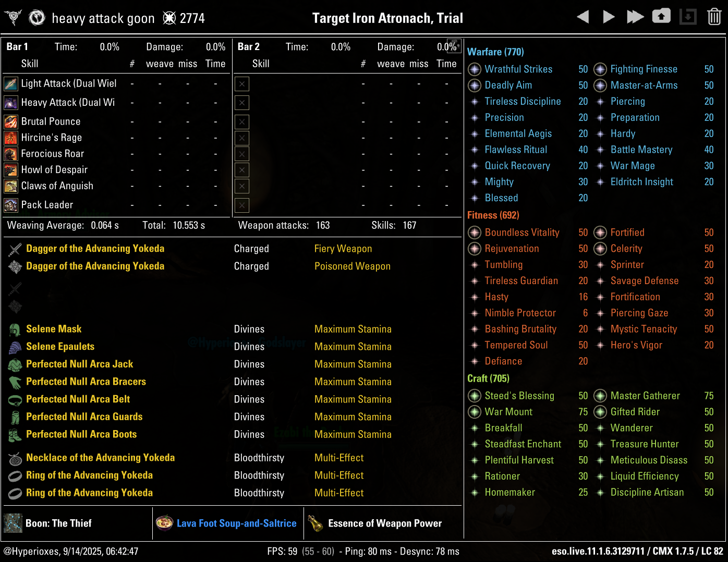Remove a skill using an X in Bar 2
Image resolution: width=728 pixels, height=562 pixels.
click(241, 83)
